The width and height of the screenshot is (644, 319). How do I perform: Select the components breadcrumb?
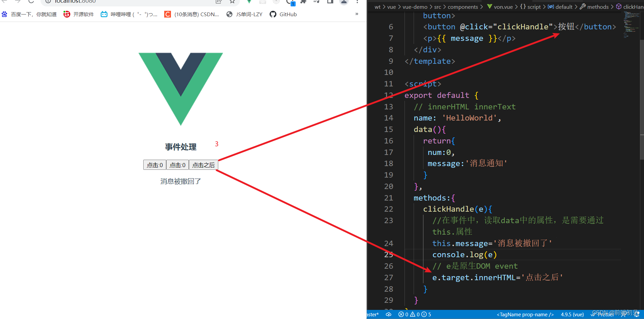463,7
